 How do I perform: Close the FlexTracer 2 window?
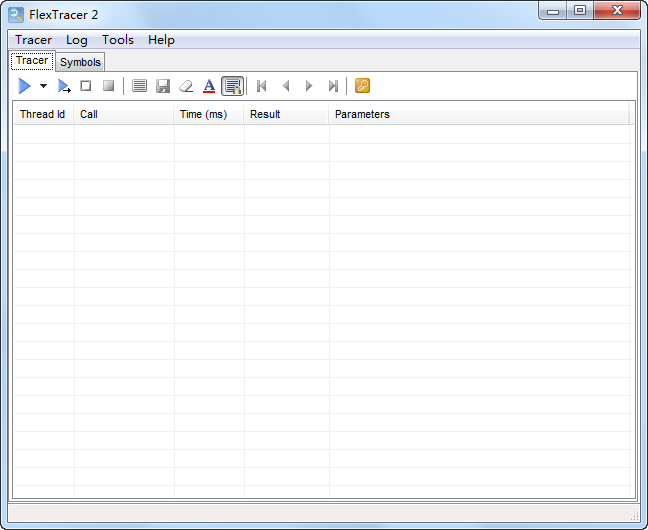617,10
